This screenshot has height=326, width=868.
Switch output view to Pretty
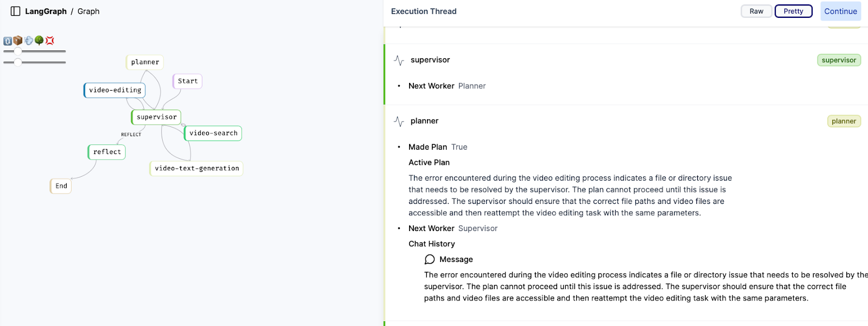[x=793, y=11]
